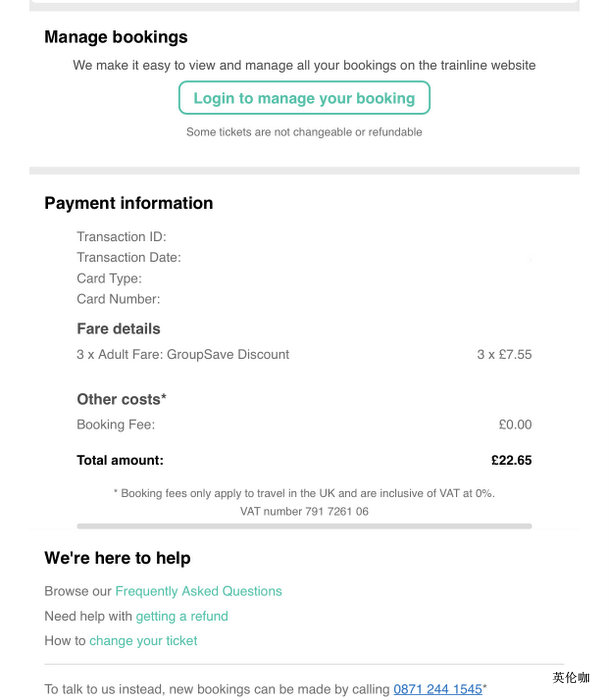Click the Card Number label
This screenshot has height=700, width=609.
coord(118,299)
